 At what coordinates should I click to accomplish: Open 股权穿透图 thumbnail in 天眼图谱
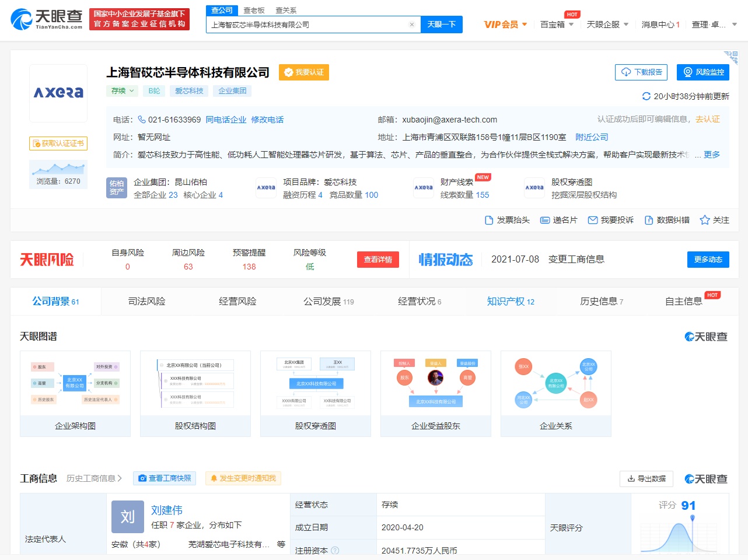tap(316, 394)
